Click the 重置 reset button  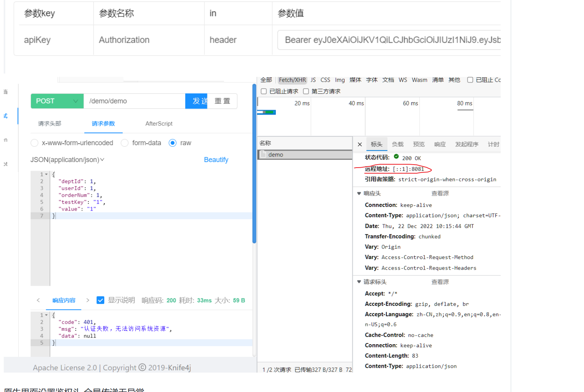pyautogui.click(x=222, y=101)
